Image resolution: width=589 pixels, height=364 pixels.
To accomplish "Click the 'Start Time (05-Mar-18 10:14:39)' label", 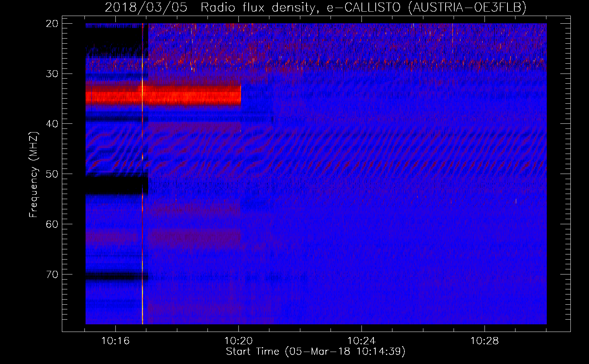I will 316,352.
